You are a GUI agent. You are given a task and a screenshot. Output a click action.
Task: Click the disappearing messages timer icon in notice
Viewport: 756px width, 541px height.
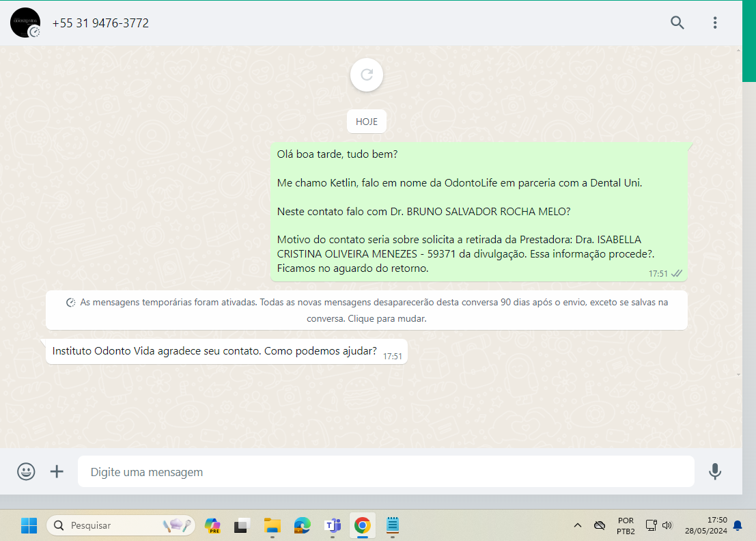(70, 303)
